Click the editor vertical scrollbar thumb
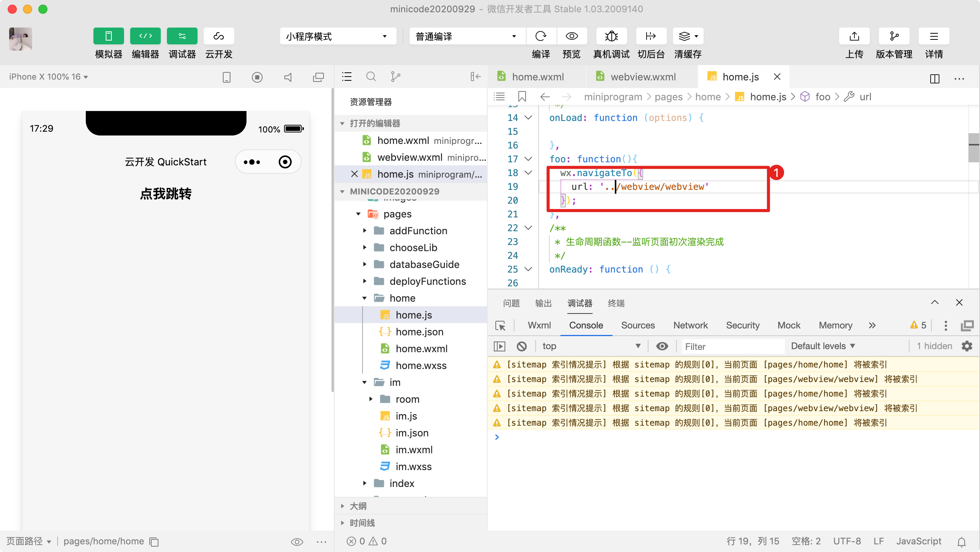Image resolution: width=980 pixels, height=552 pixels. [973, 147]
